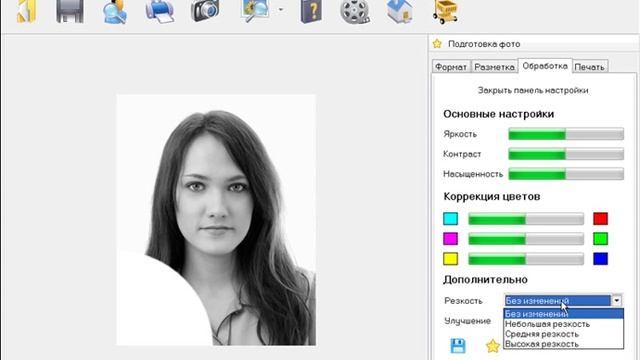The image size is (640, 360).
Task: Click the Основные настройки heading
Action: (x=498, y=114)
